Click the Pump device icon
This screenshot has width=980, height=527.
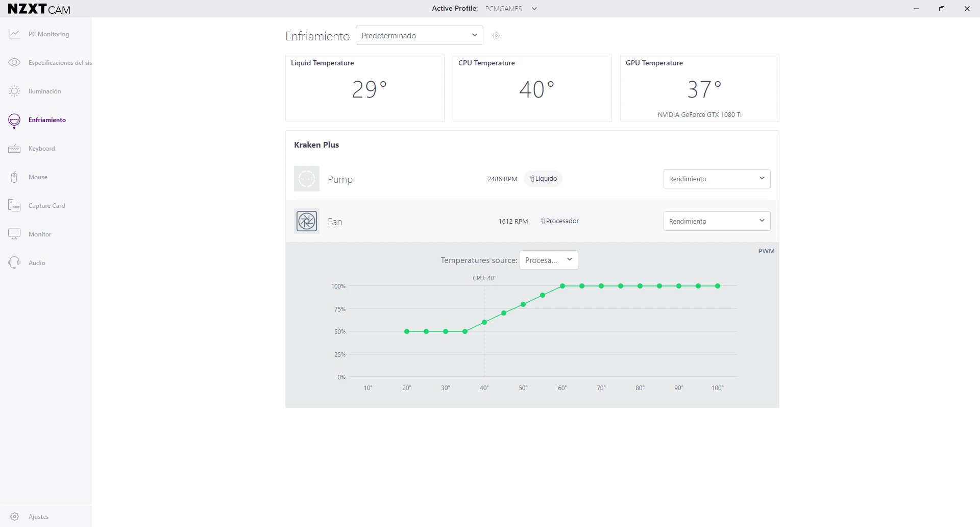(x=307, y=179)
